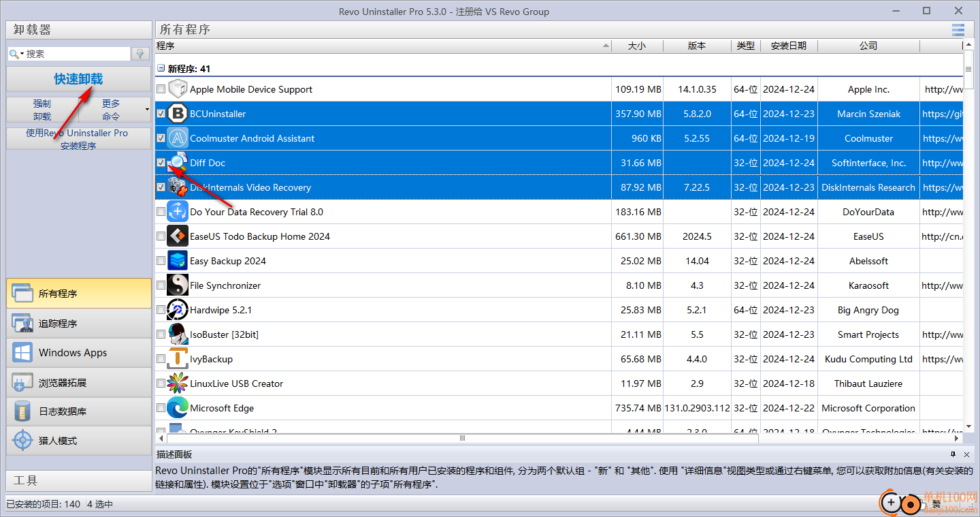
Task: Click the Apple Mobile Device Support icon
Action: click(x=178, y=89)
